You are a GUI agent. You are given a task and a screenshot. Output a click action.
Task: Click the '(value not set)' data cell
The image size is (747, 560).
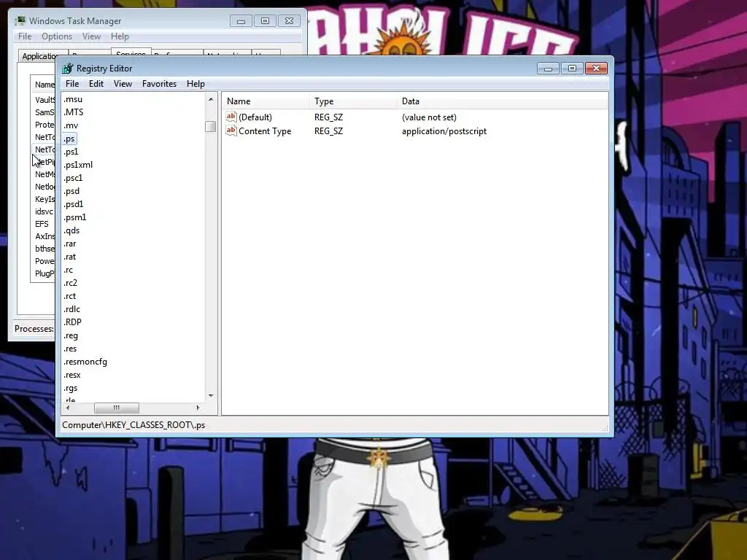pyautogui.click(x=429, y=117)
